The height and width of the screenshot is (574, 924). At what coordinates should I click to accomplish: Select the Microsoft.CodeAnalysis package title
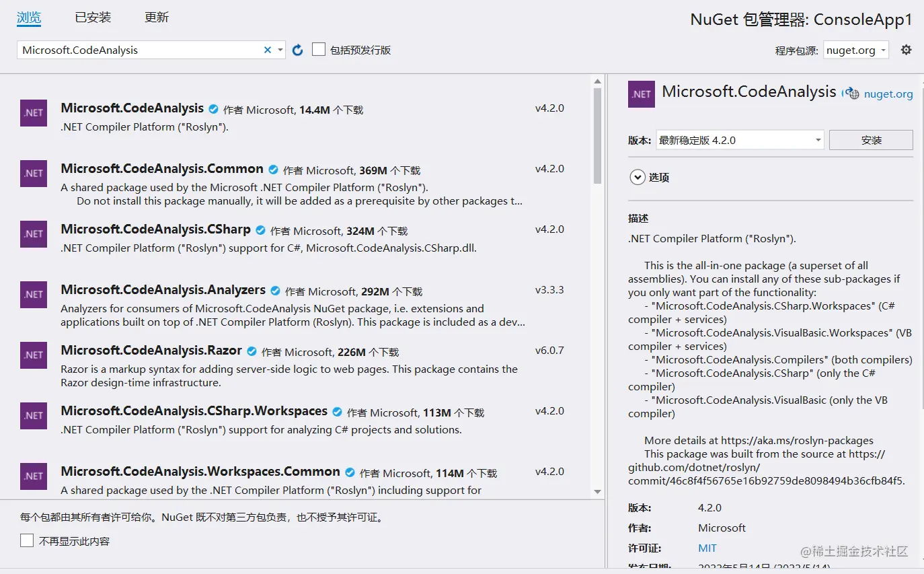pyautogui.click(x=132, y=108)
